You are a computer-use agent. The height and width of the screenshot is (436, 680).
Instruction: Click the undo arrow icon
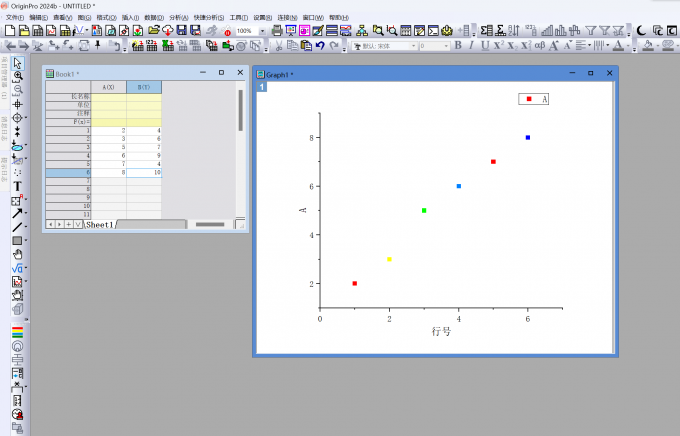coord(320,45)
